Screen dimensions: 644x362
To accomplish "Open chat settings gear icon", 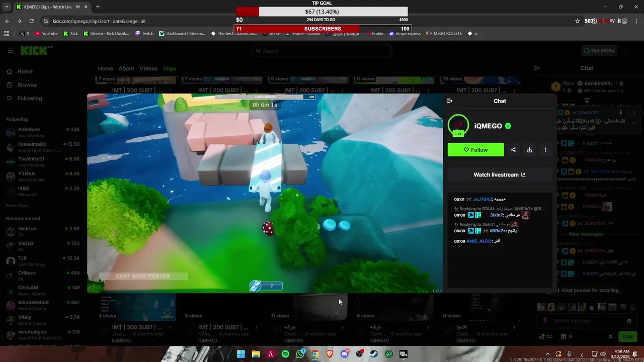I will 610,337.
